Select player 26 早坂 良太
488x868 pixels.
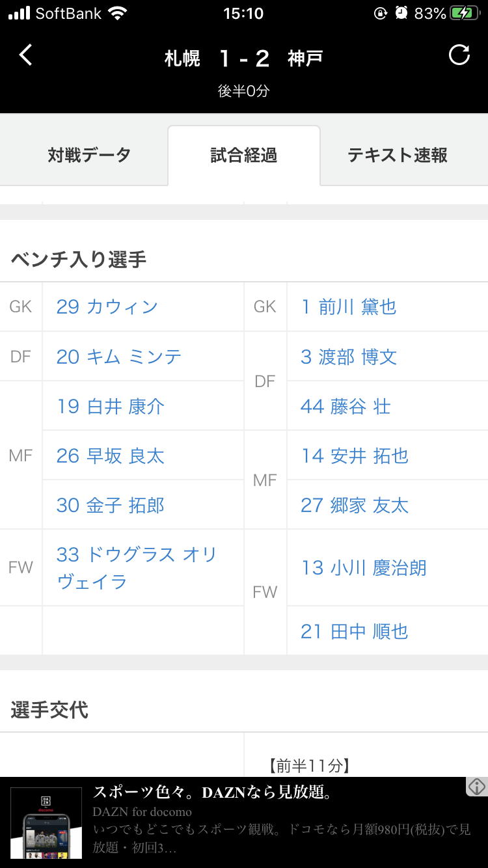[x=111, y=455]
